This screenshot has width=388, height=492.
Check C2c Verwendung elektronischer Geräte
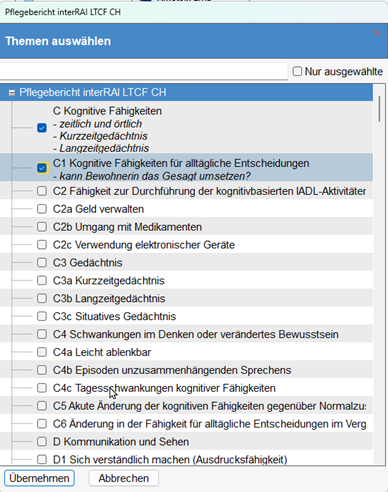click(42, 245)
